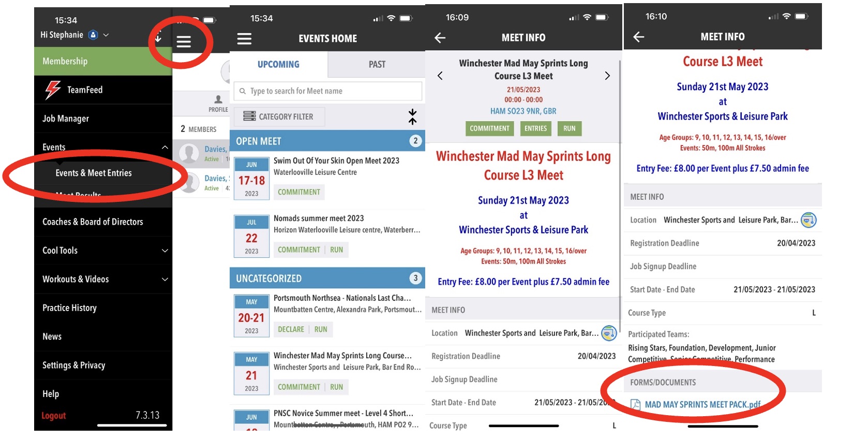Click the Category Filter list icon
This screenshot has height=440, width=868.
[249, 116]
